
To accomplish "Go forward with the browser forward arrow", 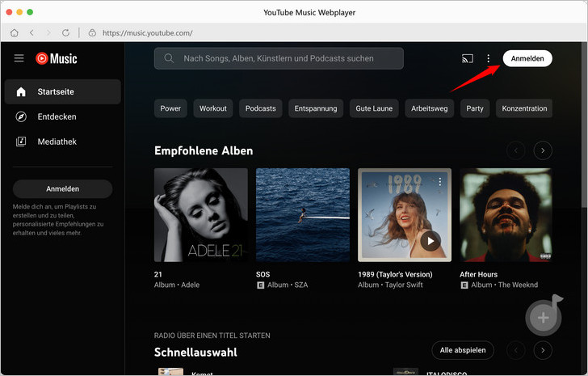I will [48, 33].
